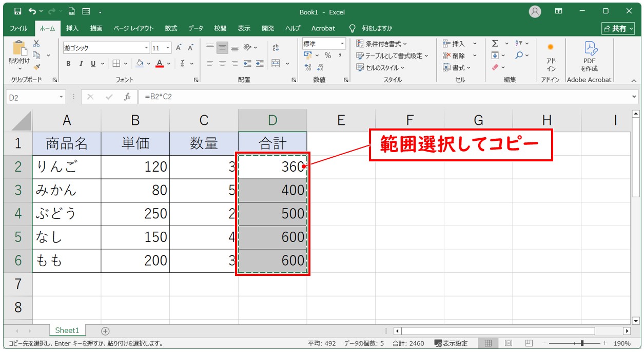Click the Insert Function fx icon
Viewport: 644px width, 352px height.
pyautogui.click(x=127, y=97)
